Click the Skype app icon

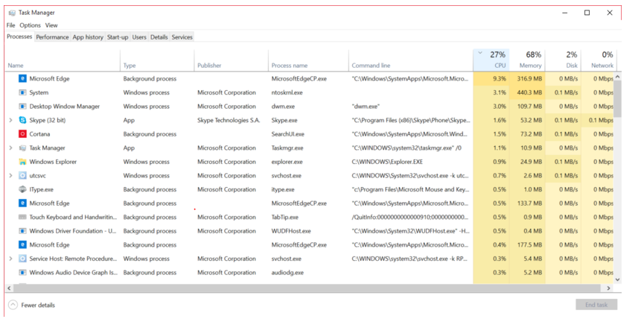tap(22, 121)
